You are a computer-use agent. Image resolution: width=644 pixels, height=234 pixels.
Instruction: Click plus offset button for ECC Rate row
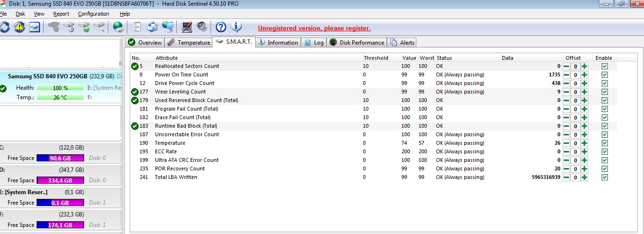[x=584, y=152]
